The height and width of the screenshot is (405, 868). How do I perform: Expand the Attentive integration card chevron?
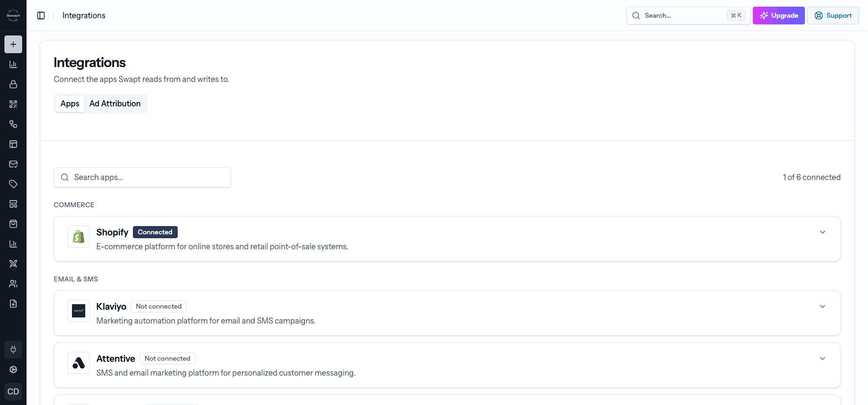coord(823,358)
